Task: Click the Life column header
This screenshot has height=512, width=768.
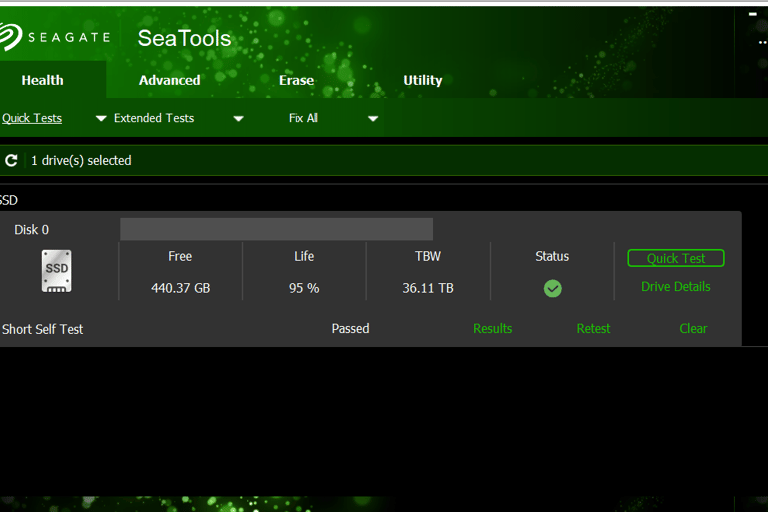Action: [304, 256]
